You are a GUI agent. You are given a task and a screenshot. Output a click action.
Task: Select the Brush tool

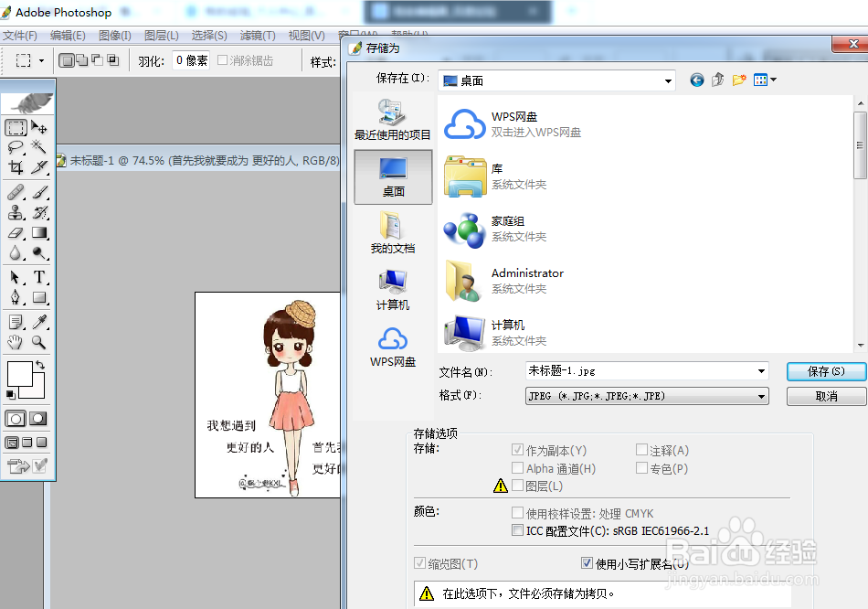pos(38,192)
